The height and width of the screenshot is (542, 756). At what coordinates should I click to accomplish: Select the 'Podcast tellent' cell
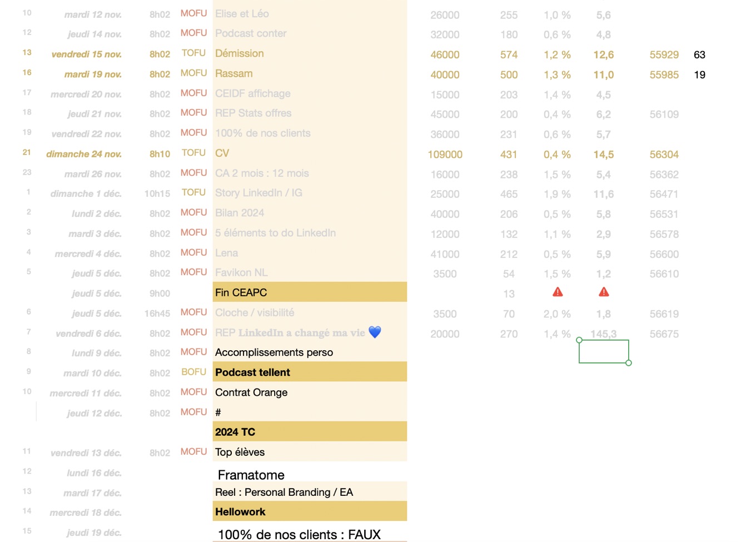[310, 372]
